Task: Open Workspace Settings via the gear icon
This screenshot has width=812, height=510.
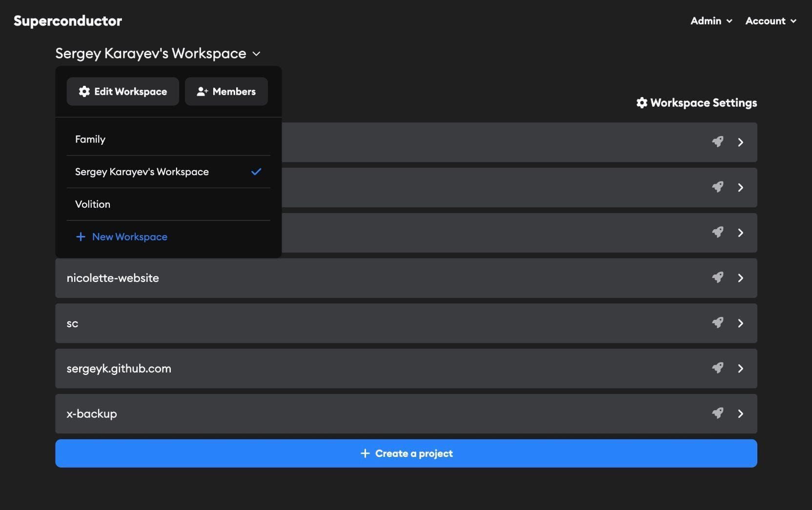Action: (641, 102)
